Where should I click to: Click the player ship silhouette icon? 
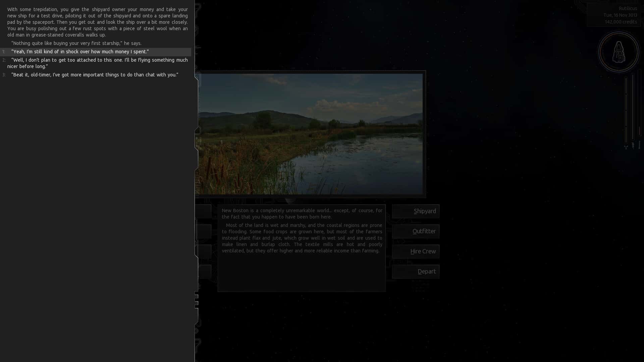click(619, 52)
